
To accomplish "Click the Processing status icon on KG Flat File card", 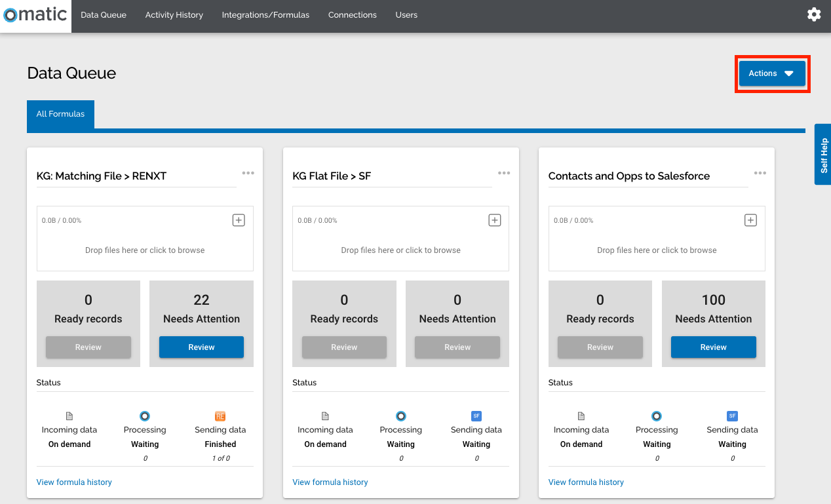I will point(400,416).
